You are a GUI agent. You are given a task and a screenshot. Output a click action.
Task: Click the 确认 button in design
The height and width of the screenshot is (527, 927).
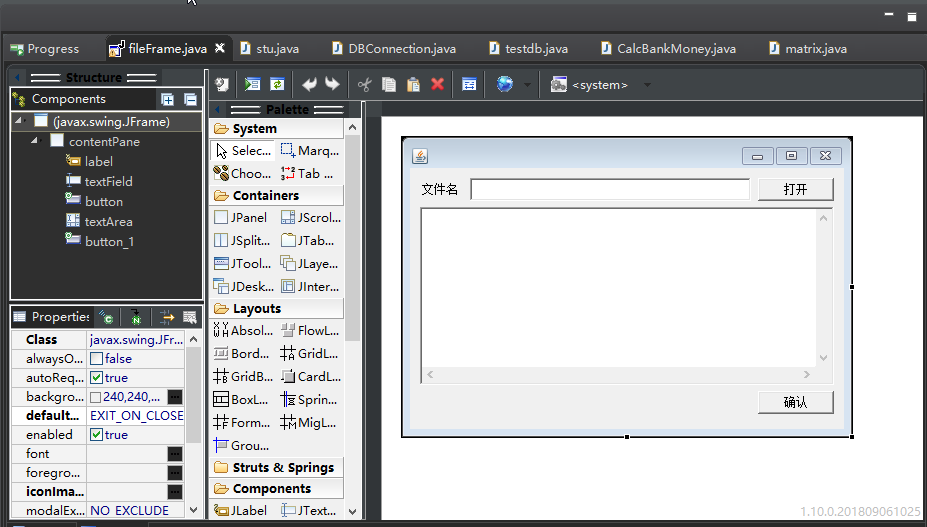796,402
